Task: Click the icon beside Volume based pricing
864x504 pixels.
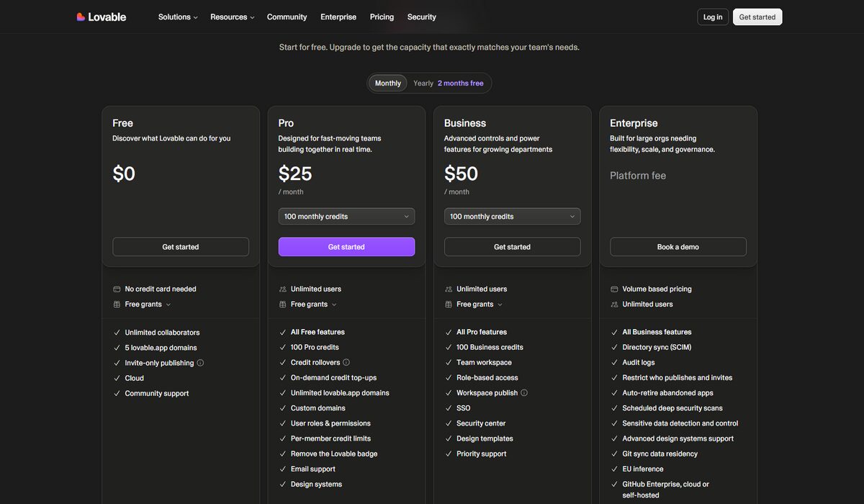Action: (x=614, y=289)
